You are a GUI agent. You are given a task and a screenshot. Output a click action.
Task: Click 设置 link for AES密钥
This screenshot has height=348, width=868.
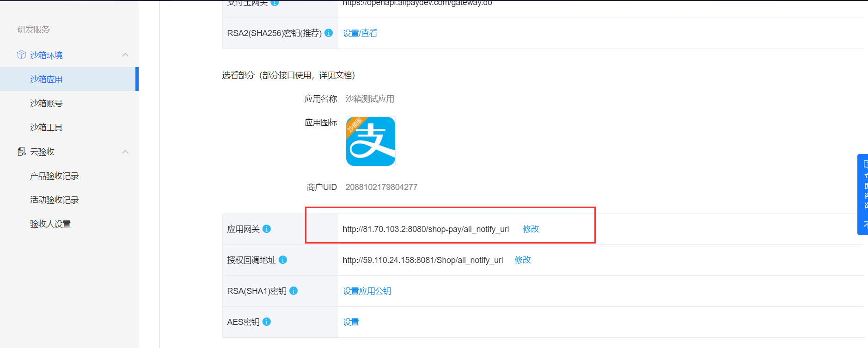[x=351, y=322]
